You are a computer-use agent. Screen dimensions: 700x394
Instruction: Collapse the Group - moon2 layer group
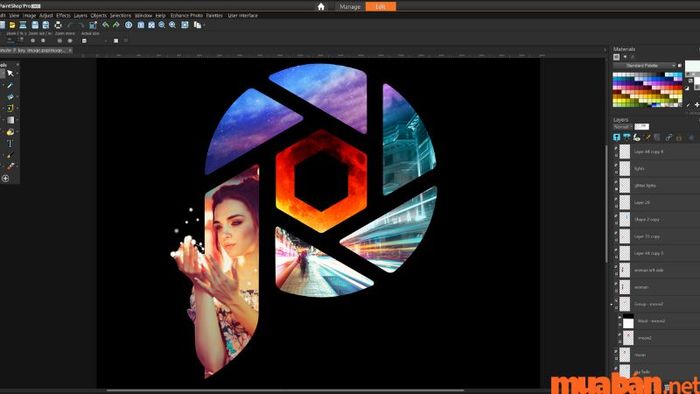tap(612, 305)
